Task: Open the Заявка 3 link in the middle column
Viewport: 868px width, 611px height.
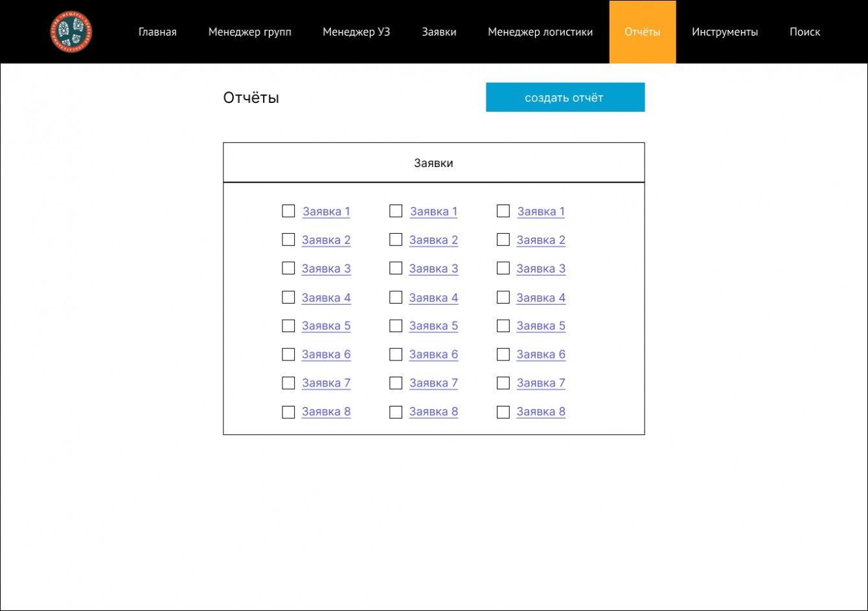Action: click(x=434, y=269)
